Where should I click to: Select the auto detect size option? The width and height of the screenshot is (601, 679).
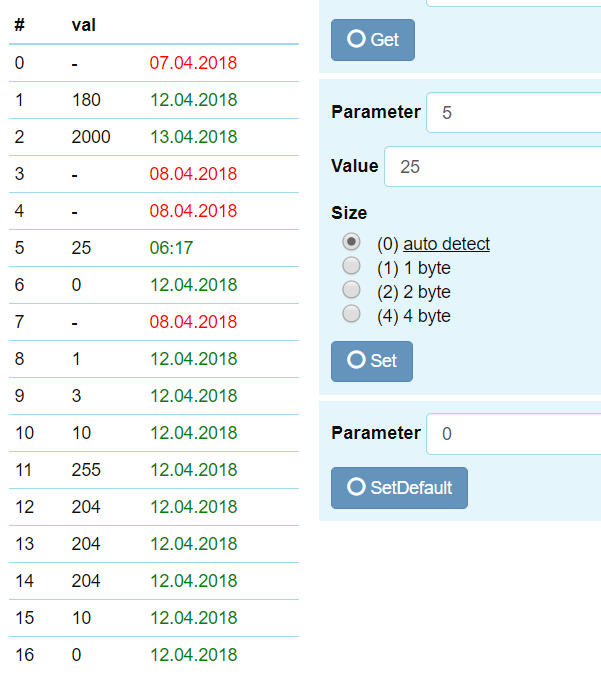(351, 242)
